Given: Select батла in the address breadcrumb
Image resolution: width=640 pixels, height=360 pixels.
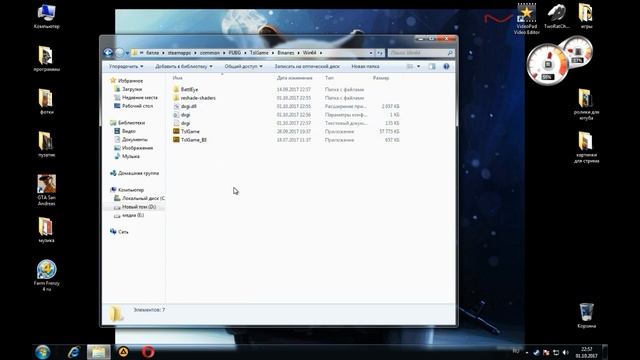Looking at the screenshot, I should pos(152,53).
